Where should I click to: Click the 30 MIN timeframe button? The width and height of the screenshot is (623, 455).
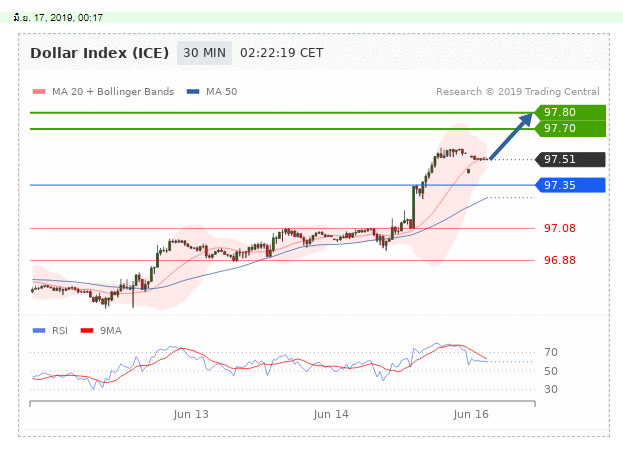(x=204, y=53)
